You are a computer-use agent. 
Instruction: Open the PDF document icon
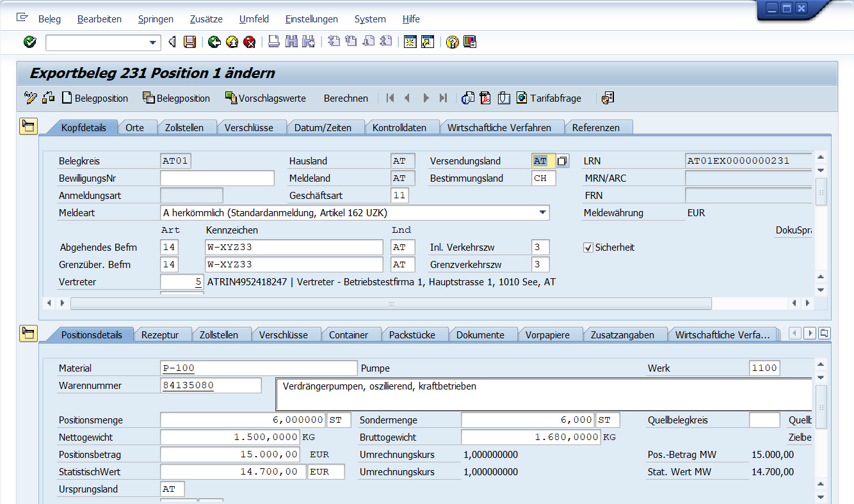[x=486, y=98]
